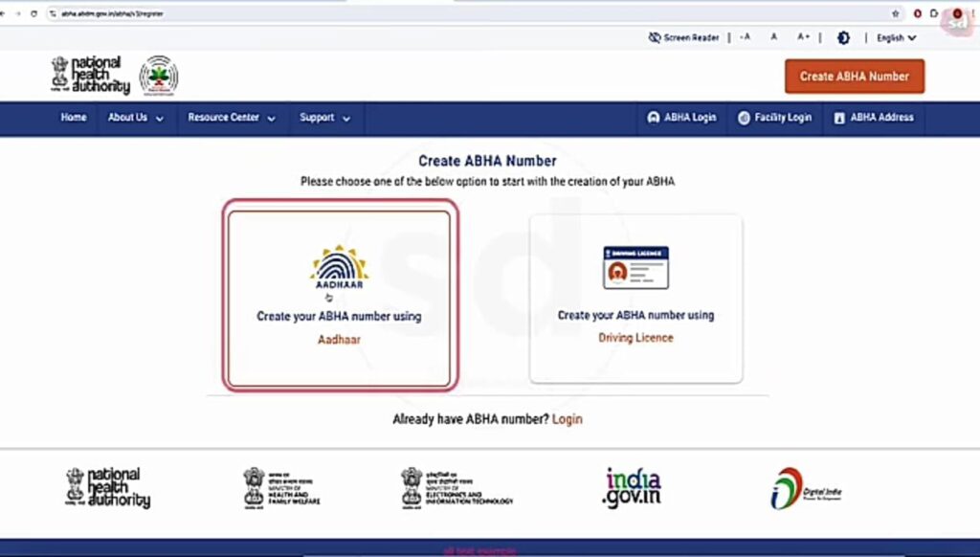Click the round Ayushman Bharat Digital Mission logo
The image size is (980, 557).
[159, 76]
